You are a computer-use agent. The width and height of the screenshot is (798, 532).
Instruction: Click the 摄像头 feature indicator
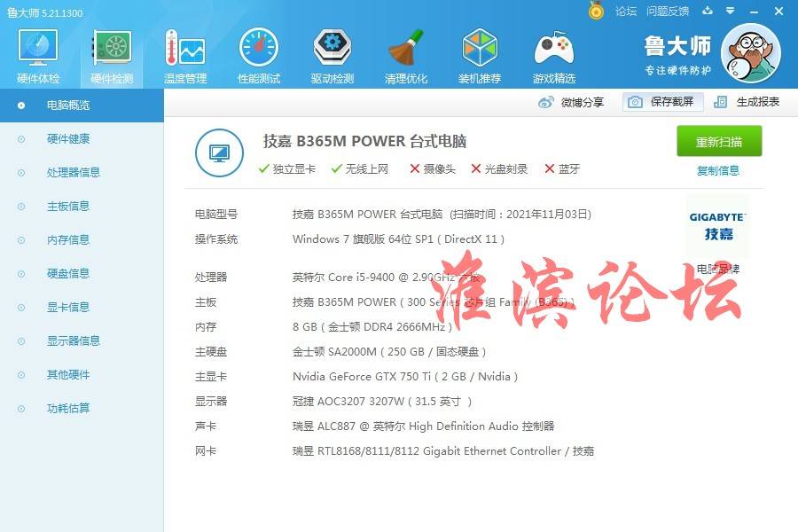pyautogui.click(x=433, y=169)
